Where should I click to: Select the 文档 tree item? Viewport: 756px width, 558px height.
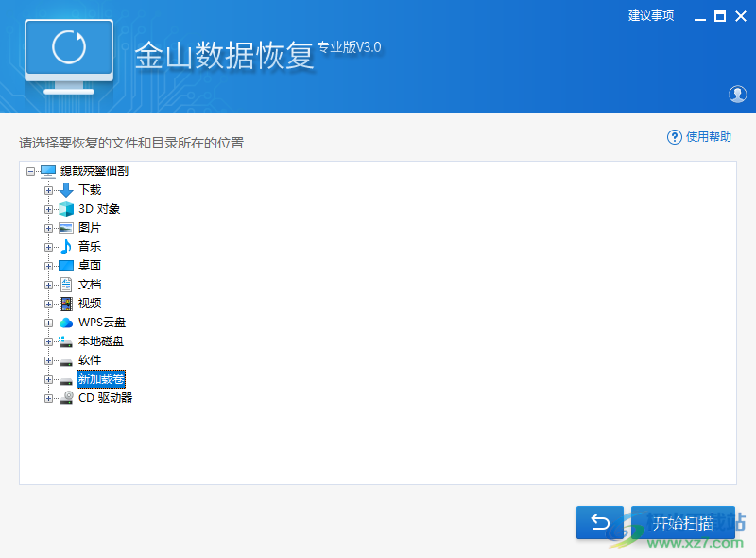(90, 285)
